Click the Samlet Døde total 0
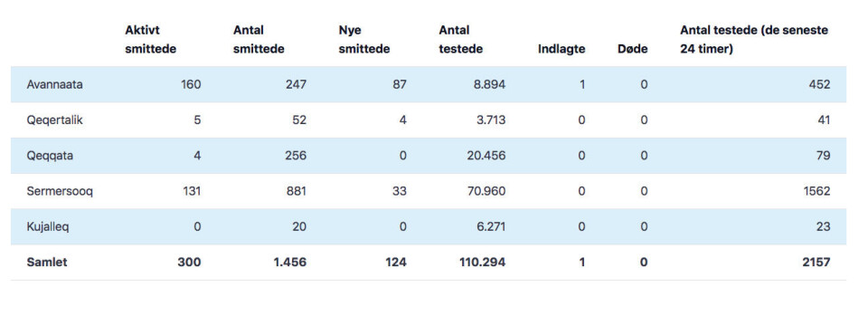This screenshot has height=326, width=868. coord(644,263)
